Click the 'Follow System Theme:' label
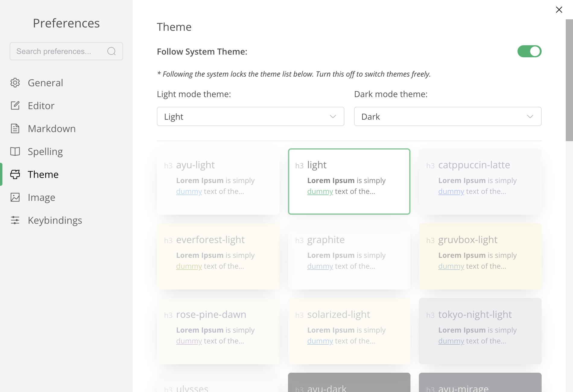 pyautogui.click(x=202, y=52)
